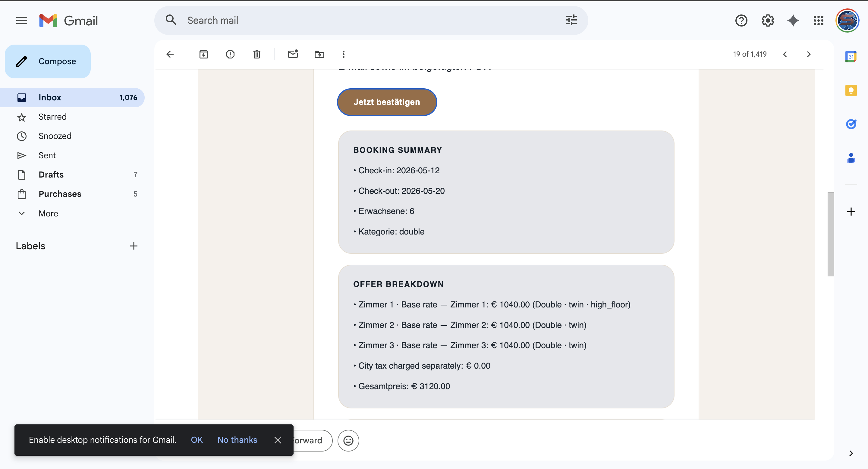Click the BOOKING SUMMARY heading
Screen dimensions: 868x469
coord(398,150)
